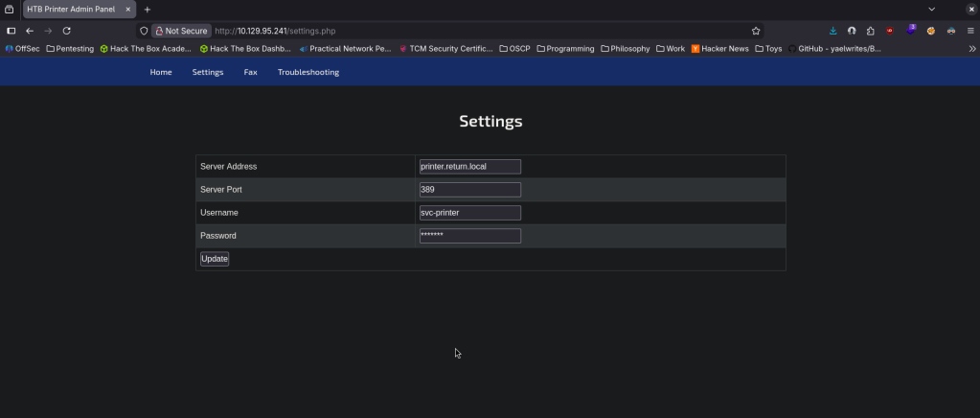Screen dimensions: 980x418
Task: Open the browser hamburger menu
Action: pyautogui.click(x=970, y=31)
